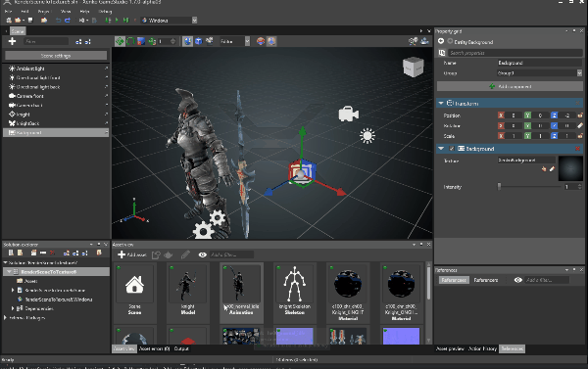Switch to the Output tab
Screen dimensions: 588x369
(x=181, y=348)
